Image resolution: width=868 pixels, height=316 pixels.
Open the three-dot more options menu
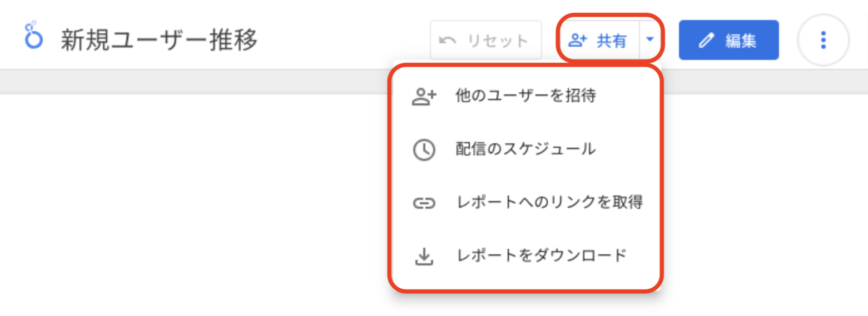click(823, 40)
